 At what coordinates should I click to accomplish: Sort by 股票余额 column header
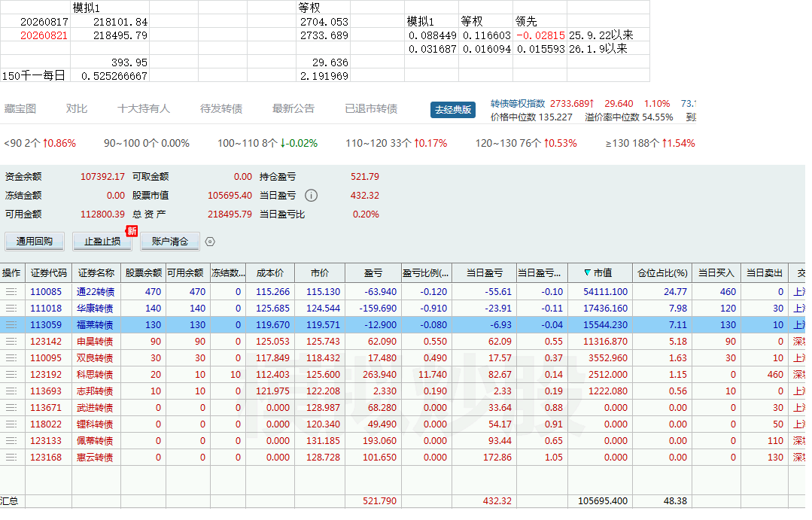pyautogui.click(x=144, y=273)
